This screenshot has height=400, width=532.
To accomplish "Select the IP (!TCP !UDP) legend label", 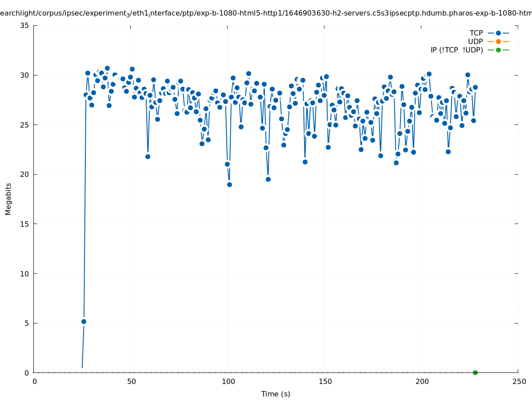I will pos(456,50).
